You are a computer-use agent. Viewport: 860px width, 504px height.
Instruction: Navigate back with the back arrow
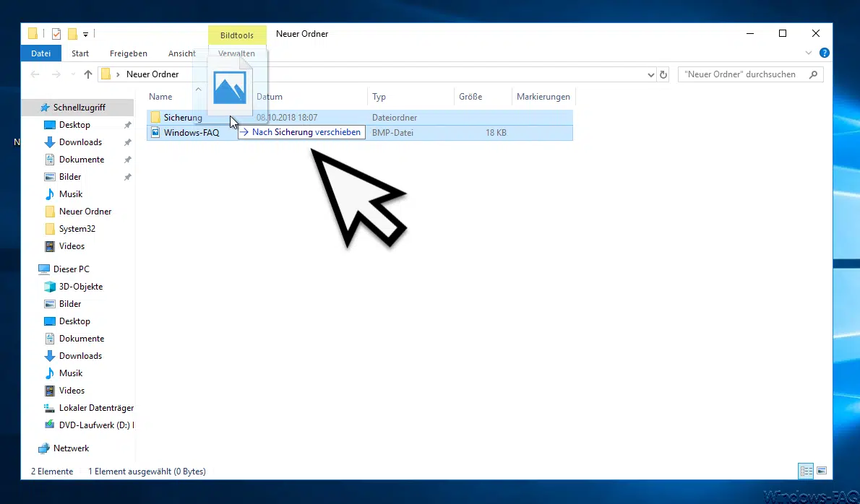(x=35, y=74)
